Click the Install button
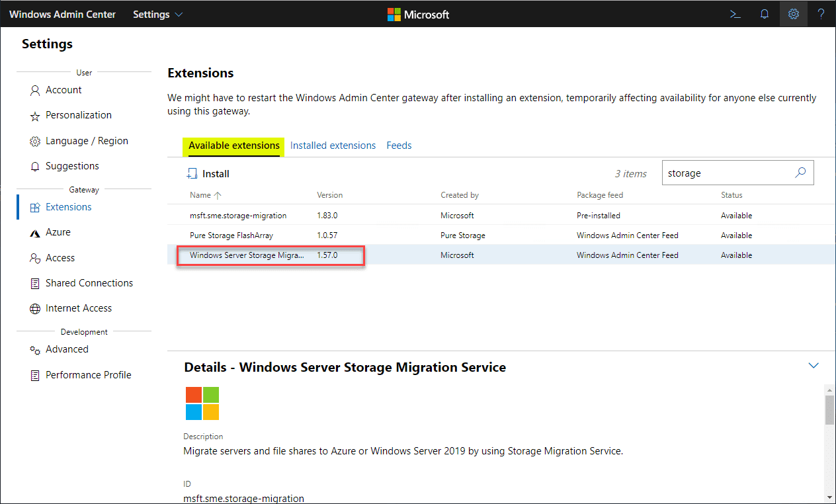 tap(208, 174)
